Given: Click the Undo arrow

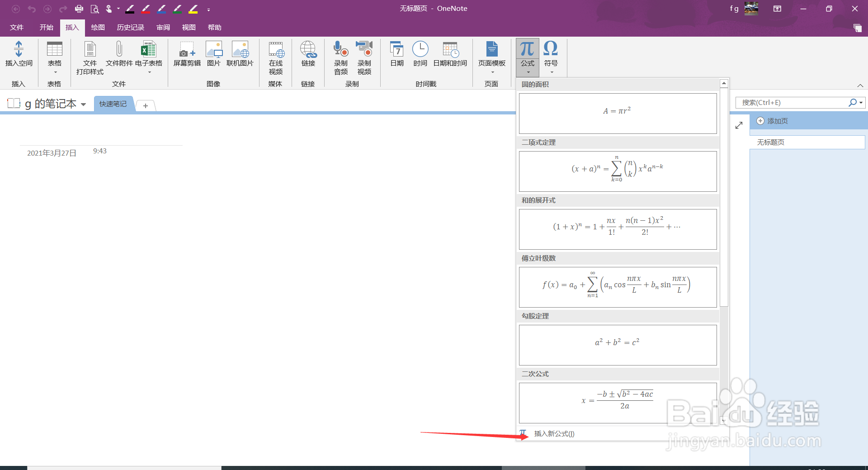Looking at the screenshot, I should 32,9.
